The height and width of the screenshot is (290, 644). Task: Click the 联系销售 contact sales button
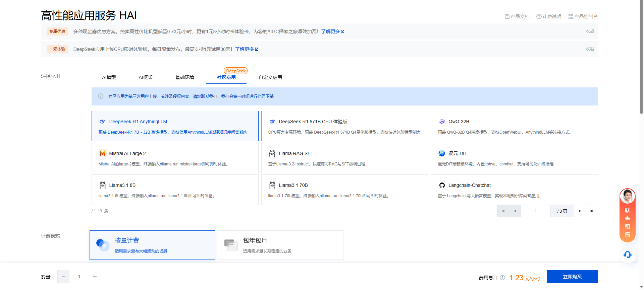[x=628, y=216]
